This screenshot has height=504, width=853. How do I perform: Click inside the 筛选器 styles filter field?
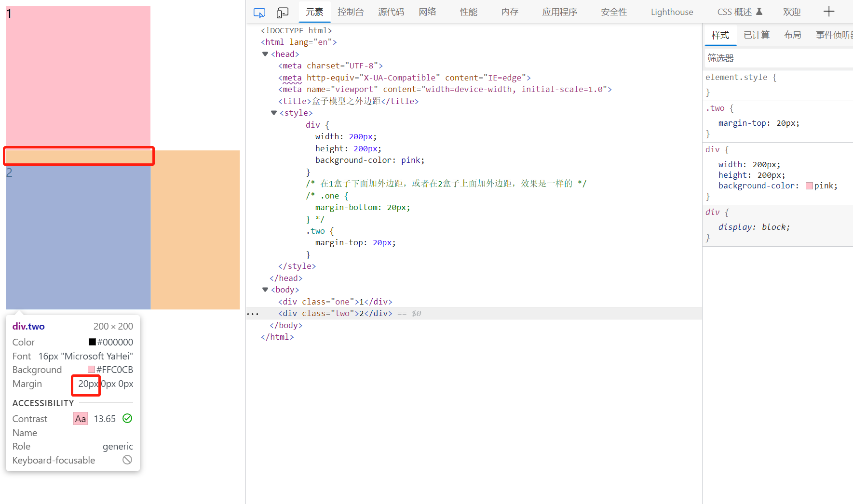tap(747, 58)
